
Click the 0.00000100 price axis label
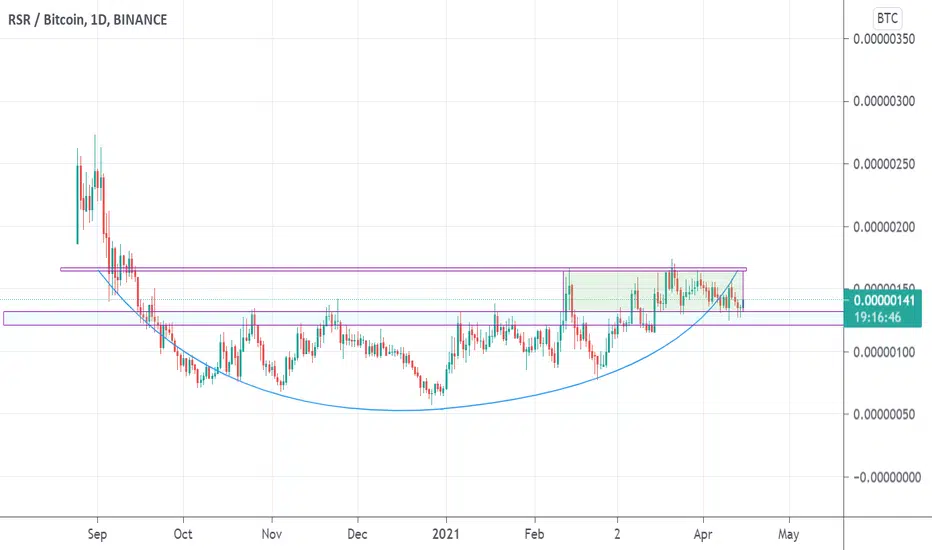[884, 352]
